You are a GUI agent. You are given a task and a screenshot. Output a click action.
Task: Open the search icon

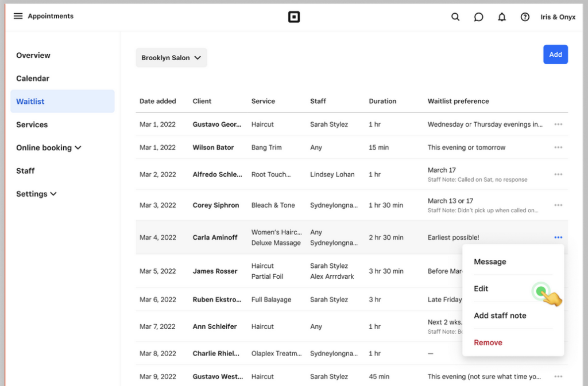tap(455, 17)
